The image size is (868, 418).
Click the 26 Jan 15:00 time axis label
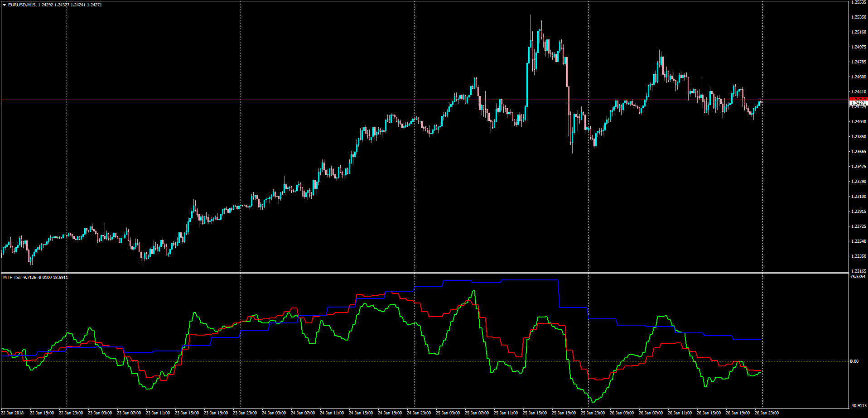(x=709, y=413)
